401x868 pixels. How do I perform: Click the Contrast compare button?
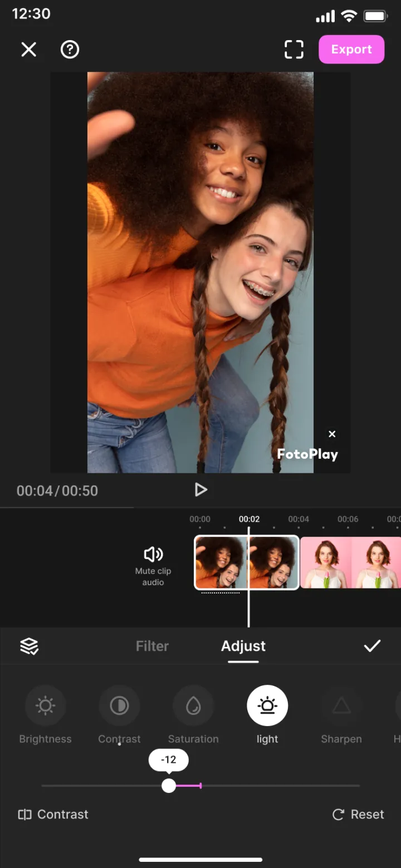coord(53,815)
